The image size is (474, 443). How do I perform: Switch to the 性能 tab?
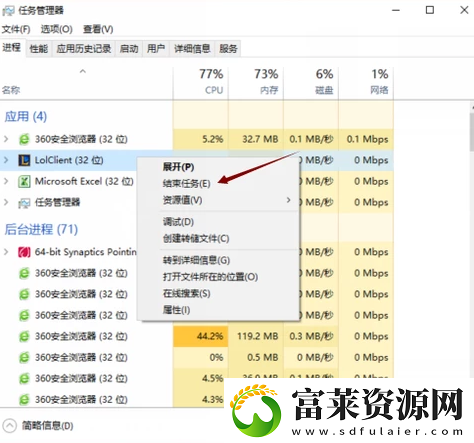click(x=39, y=49)
